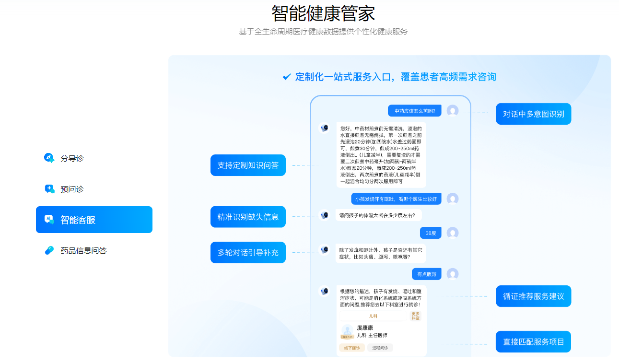Click bot avatar beside 请问孩子的体温 question
Screen dimensions: 619x364
pyautogui.click(x=325, y=215)
